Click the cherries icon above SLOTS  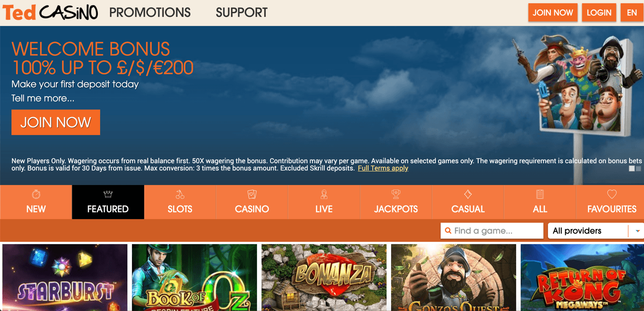pos(180,194)
